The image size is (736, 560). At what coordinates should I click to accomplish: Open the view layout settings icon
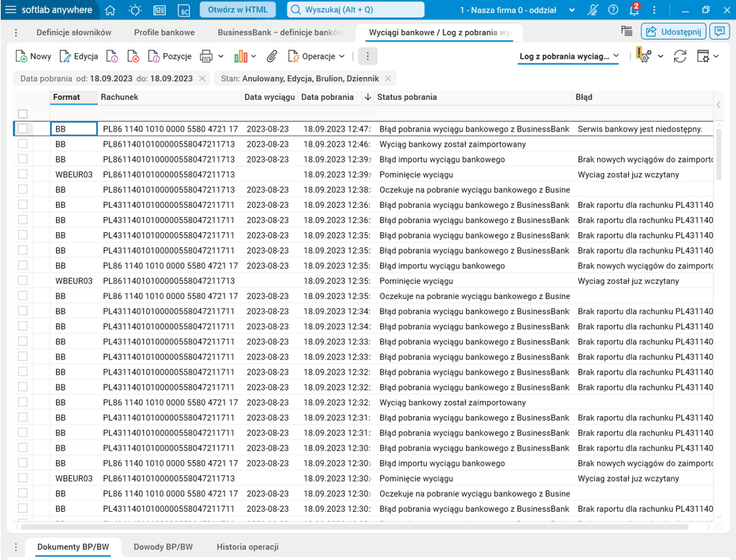point(703,56)
